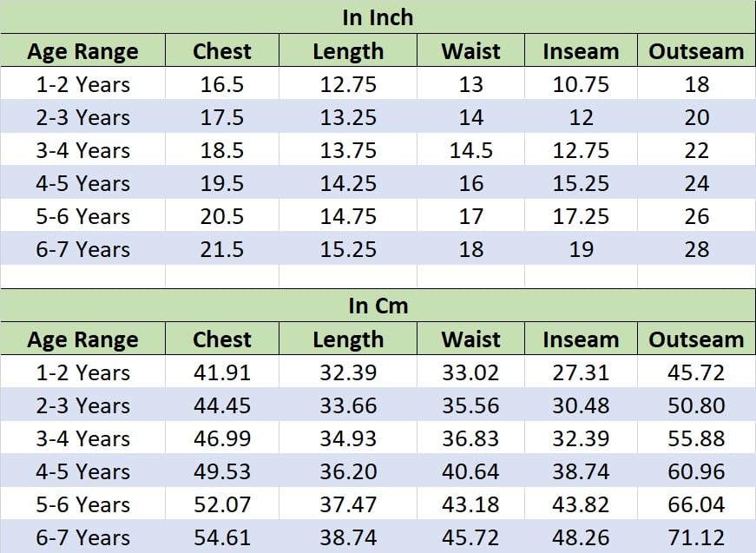Viewport: 756px width, 553px height.
Task: Click the 71.12 outseam value
Action: [696, 537]
